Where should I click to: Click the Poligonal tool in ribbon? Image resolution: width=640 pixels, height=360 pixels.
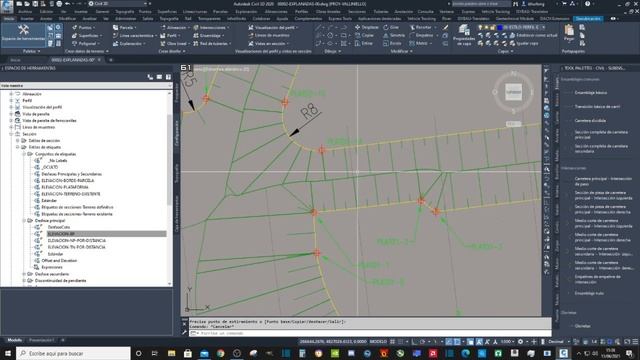85,43
